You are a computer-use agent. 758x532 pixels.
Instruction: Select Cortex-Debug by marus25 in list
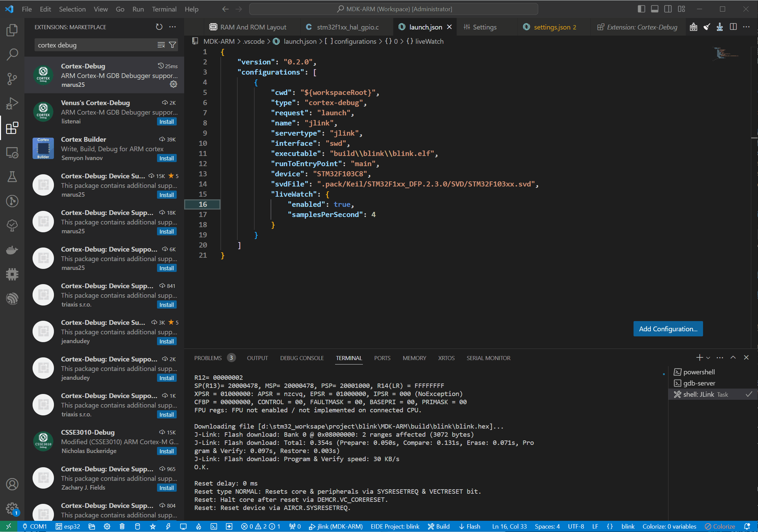(104, 75)
